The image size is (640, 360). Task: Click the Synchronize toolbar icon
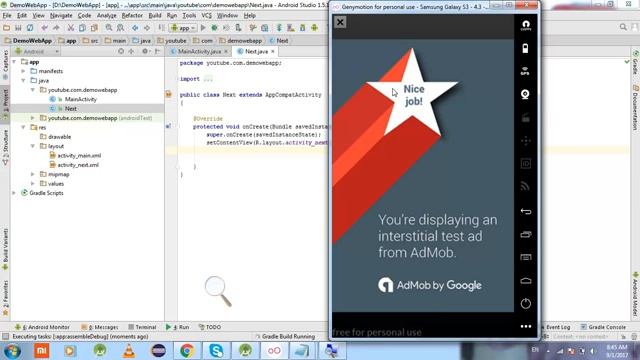click(30, 28)
